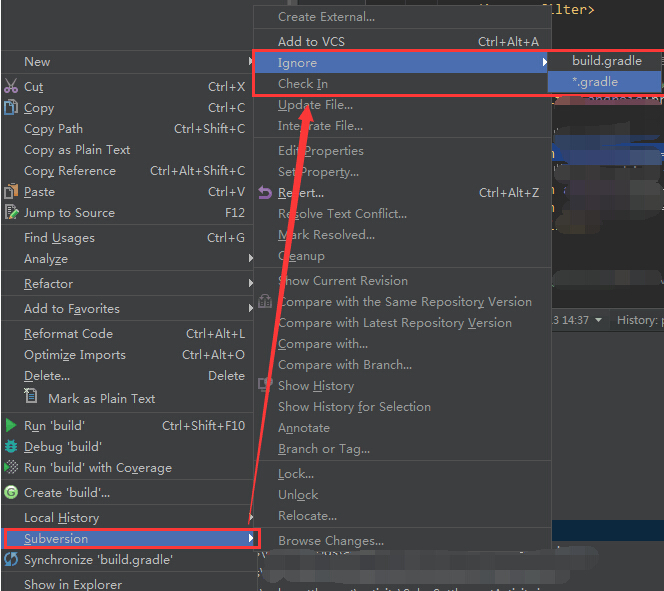Viewport: 664px width, 591px height.
Task: Choose Update File...
Action: (402, 105)
